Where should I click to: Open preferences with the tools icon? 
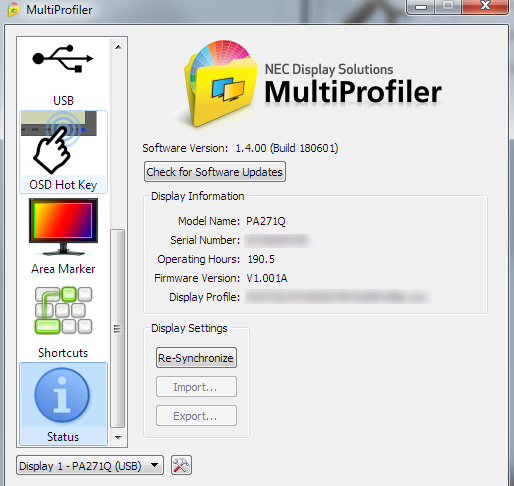[181, 465]
